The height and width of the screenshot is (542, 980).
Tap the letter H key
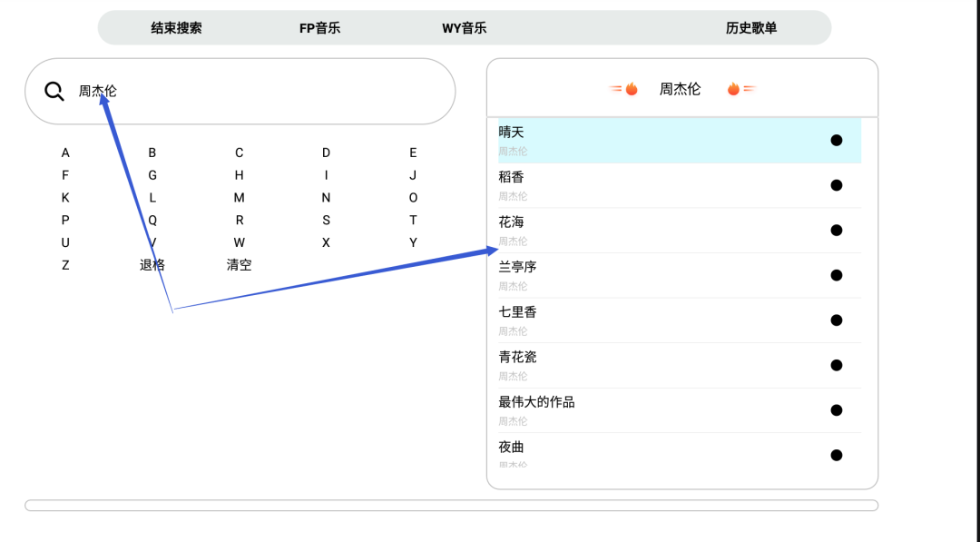(239, 175)
